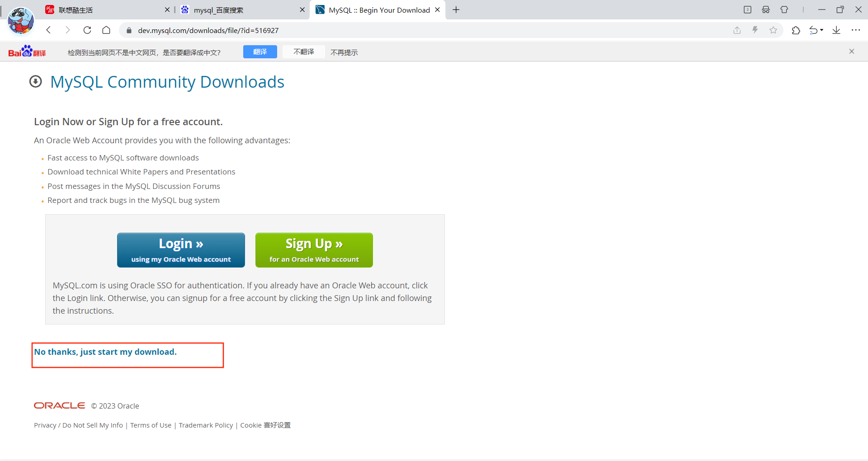
Task: Open the Trademark Policy link
Action: click(206, 425)
